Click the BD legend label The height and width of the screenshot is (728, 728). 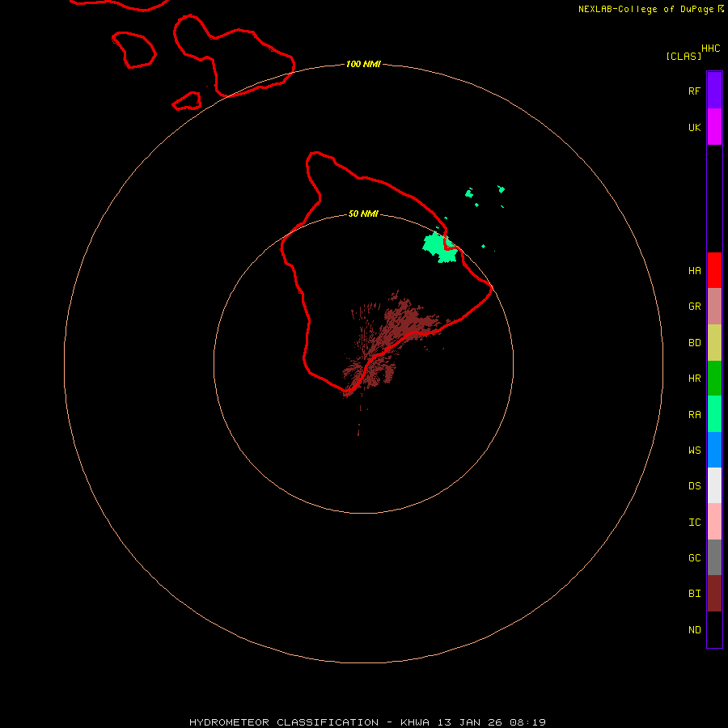click(694, 343)
